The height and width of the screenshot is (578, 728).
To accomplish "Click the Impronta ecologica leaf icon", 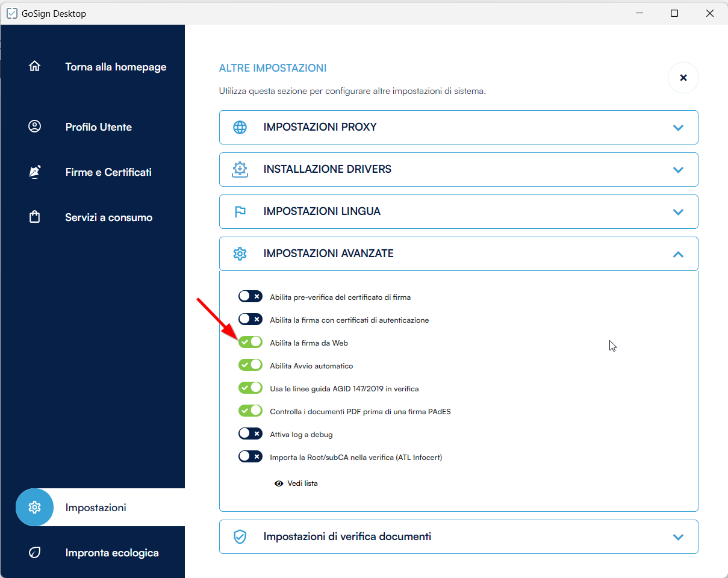I will [x=35, y=553].
